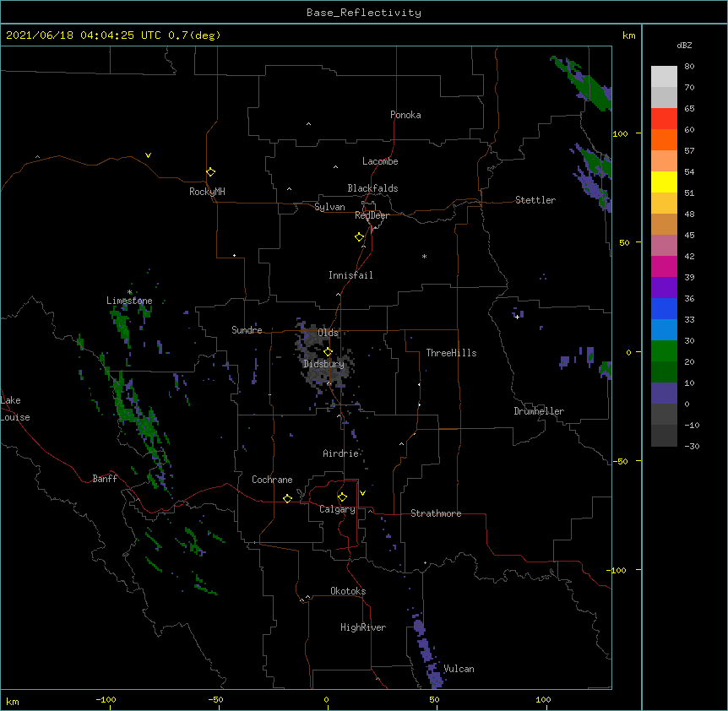The height and width of the screenshot is (711, 728).
Task: Select the dark green 20–10 dBZ swatch
Action: coord(664,372)
